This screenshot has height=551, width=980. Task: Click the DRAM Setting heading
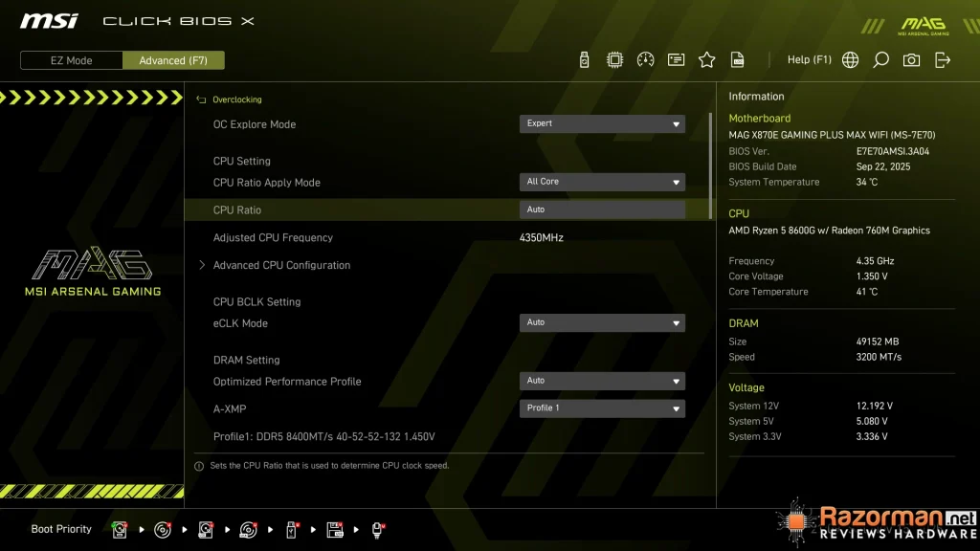coord(246,360)
